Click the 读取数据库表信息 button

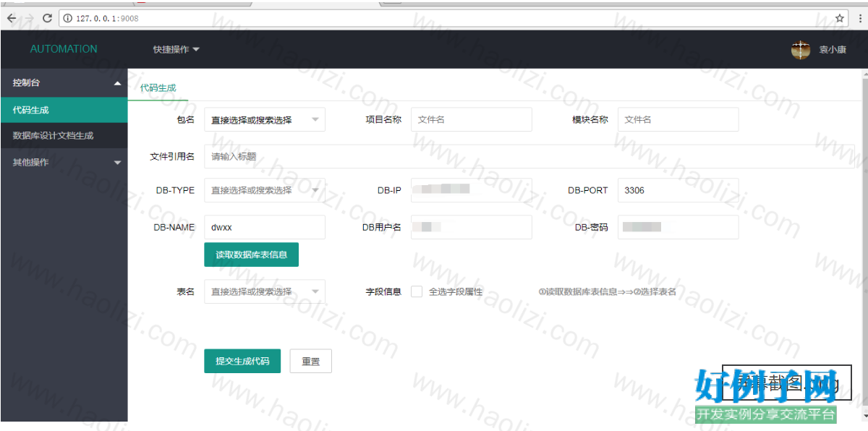[x=252, y=255]
